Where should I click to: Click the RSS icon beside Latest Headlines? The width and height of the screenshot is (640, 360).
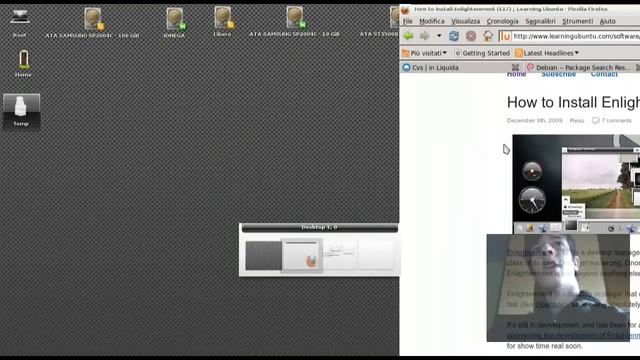coord(519,53)
